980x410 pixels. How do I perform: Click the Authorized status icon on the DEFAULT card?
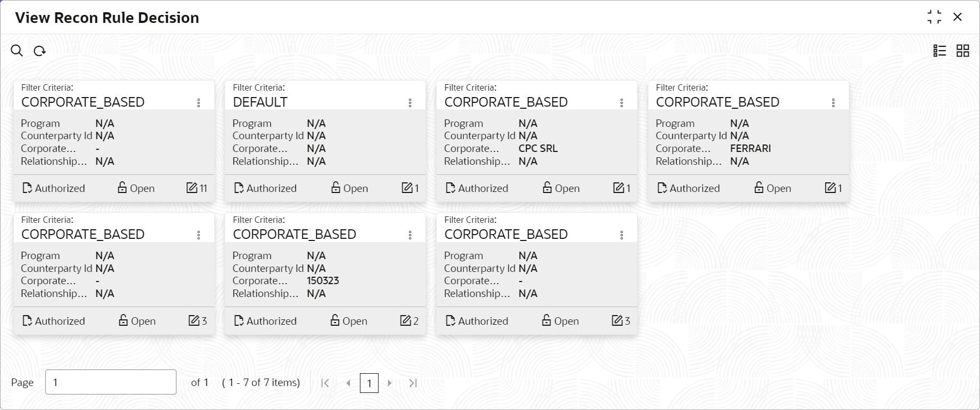point(239,188)
